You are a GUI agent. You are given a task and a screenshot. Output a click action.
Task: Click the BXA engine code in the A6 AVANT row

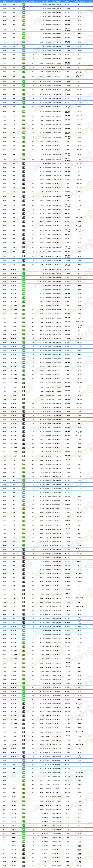80,700
